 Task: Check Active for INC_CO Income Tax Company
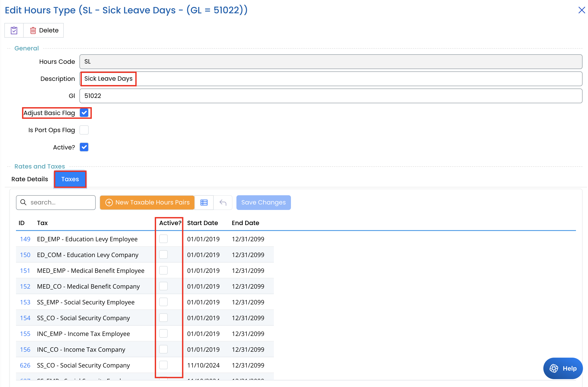[163, 349]
